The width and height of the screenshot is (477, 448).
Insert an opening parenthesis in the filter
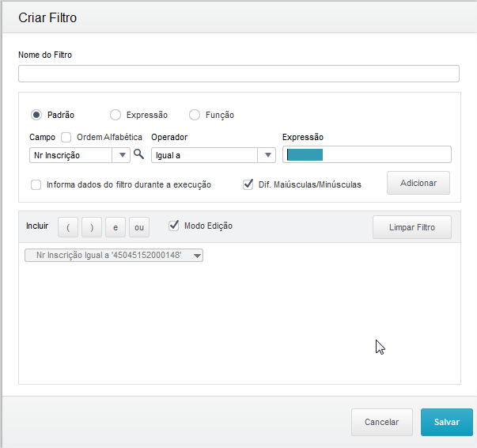(x=68, y=228)
